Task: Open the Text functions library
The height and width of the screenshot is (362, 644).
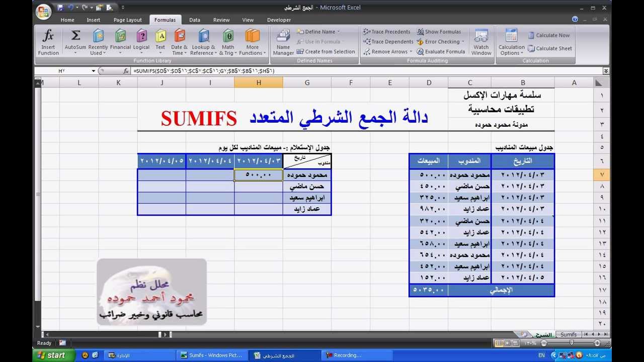Action: [x=160, y=42]
